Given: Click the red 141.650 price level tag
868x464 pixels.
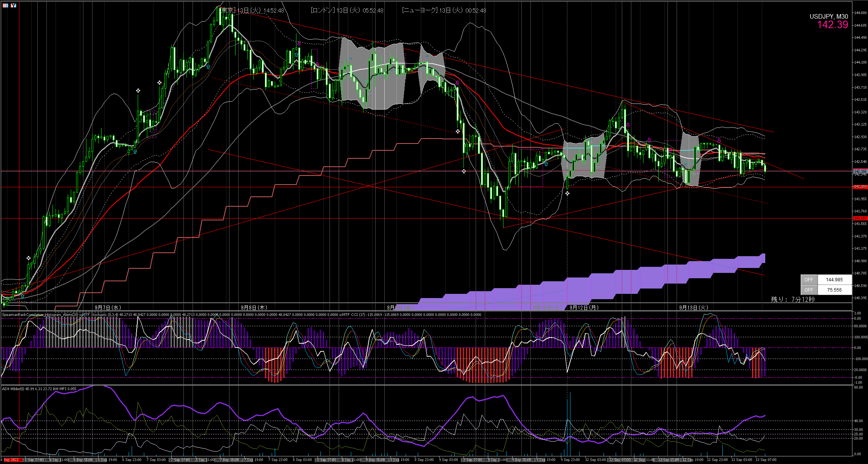Looking at the screenshot, I should pyautogui.click(x=860, y=218).
